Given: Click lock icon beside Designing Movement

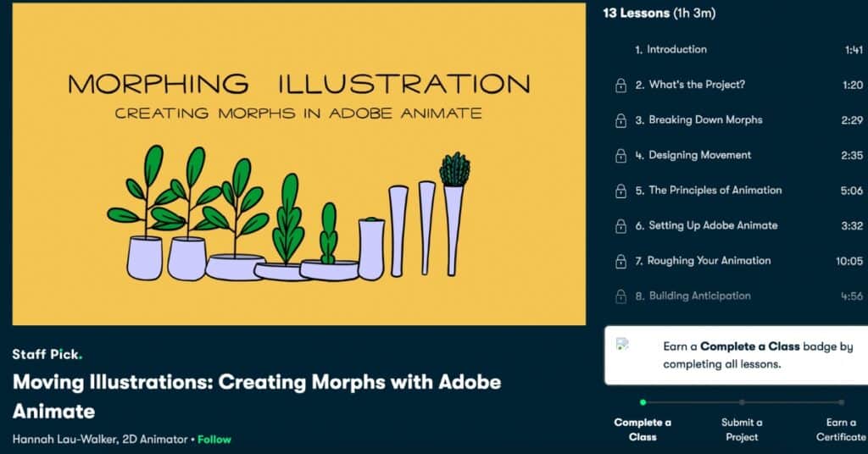Looking at the screenshot, I should [620, 156].
